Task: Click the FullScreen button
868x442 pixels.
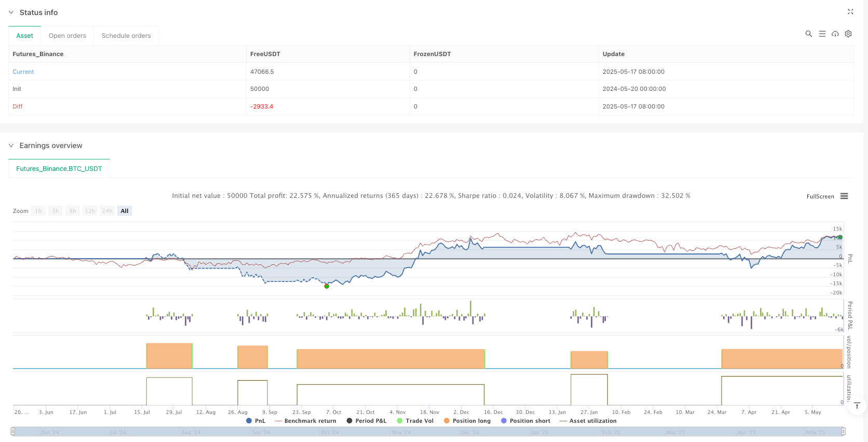Action: click(820, 196)
